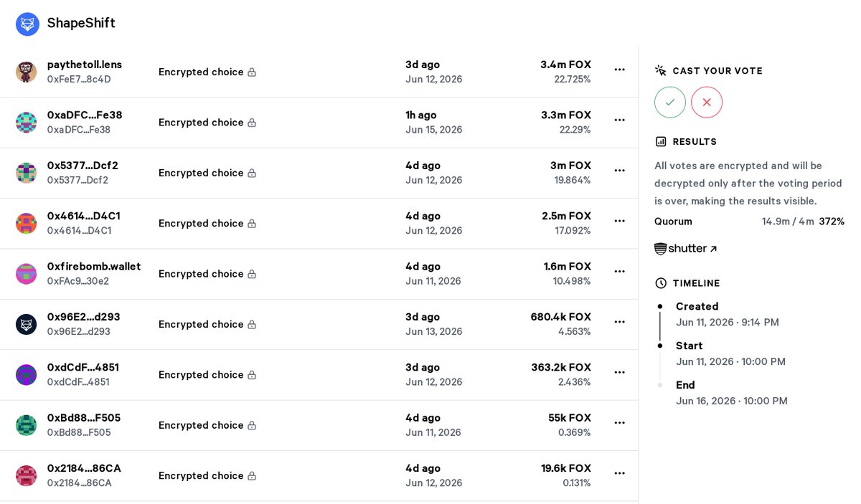Open more options for 0xaDFC...Fe38 vote
The image size is (861, 504).
pyautogui.click(x=620, y=120)
